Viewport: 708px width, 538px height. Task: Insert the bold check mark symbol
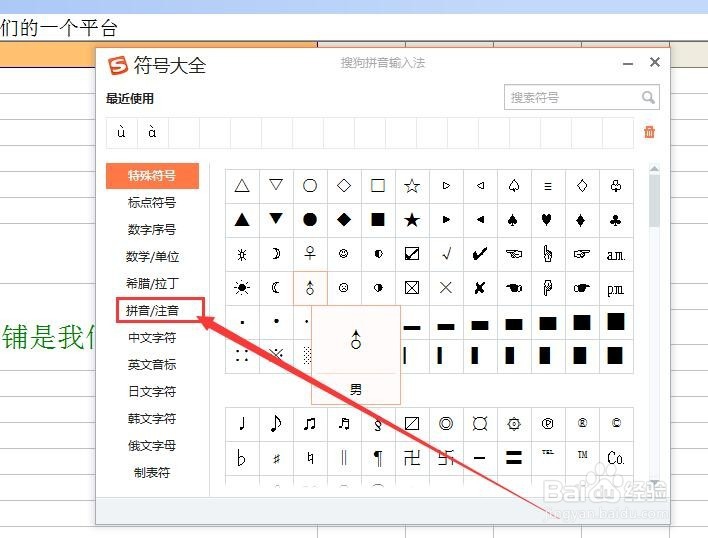click(x=480, y=254)
